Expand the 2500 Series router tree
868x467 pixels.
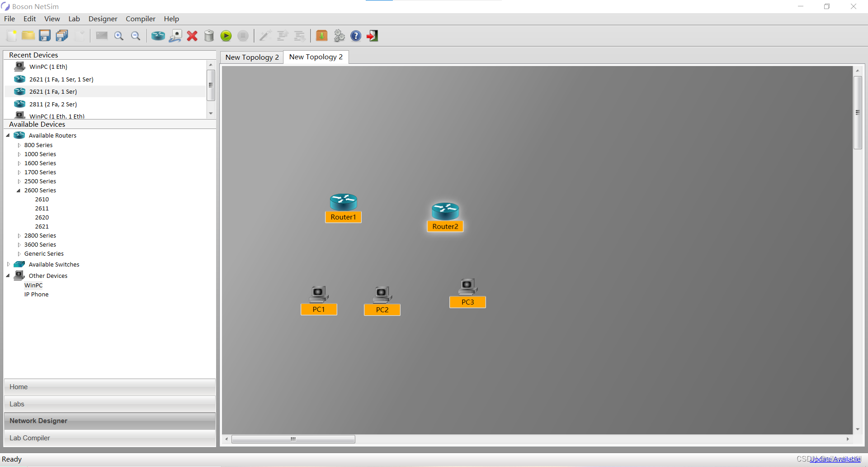click(x=19, y=181)
